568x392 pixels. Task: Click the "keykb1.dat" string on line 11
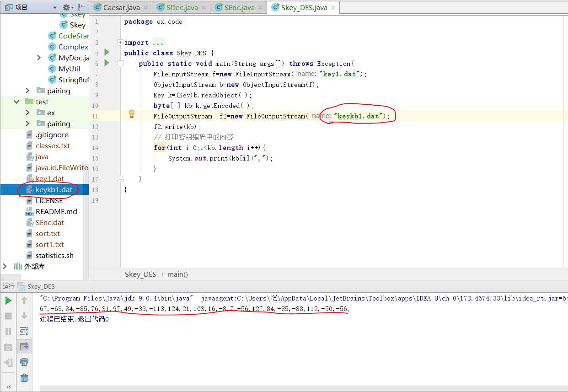359,116
